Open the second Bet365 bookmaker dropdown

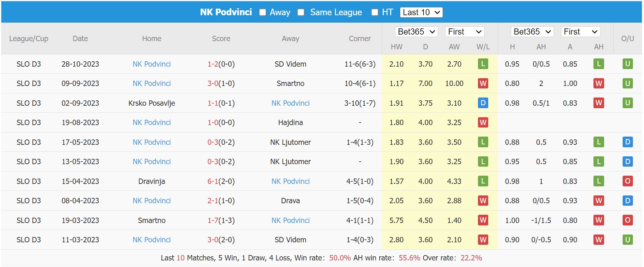pyautogui.click(x=532, y=32)
